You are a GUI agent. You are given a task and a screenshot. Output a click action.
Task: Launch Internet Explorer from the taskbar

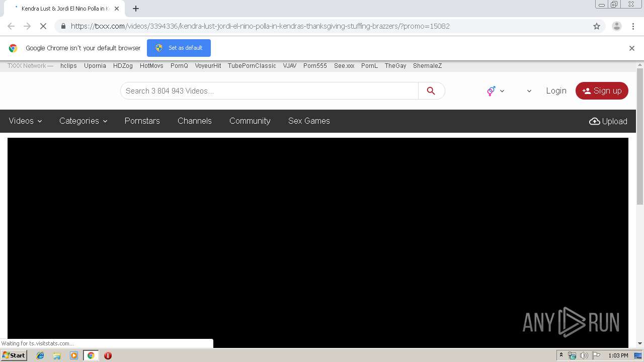(40, 355)
